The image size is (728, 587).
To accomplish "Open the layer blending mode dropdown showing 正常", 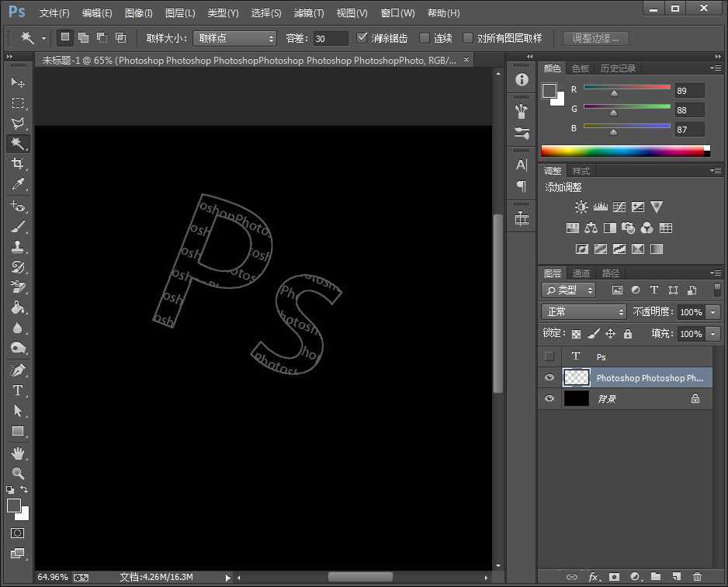I will (x=584, y=311).
